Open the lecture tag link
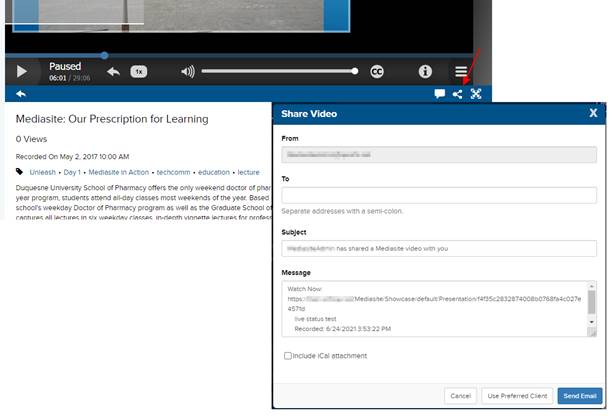This screenshot has width=612, height=417. click(248, 172)
